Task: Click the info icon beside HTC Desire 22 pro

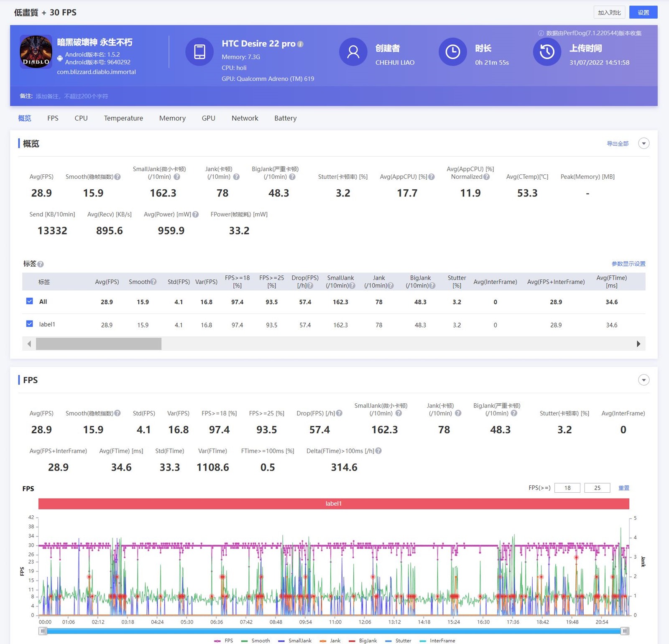Action: [x=300, y=44]
